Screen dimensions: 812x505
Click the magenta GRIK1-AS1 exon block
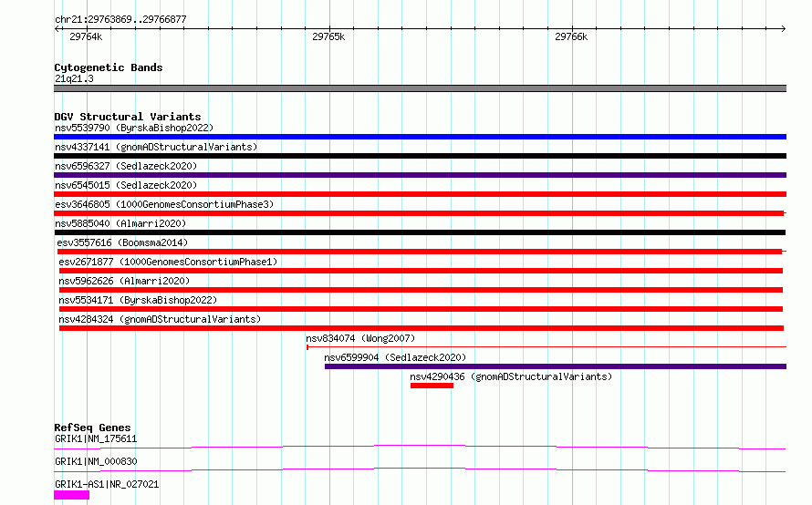coord(71,495)
